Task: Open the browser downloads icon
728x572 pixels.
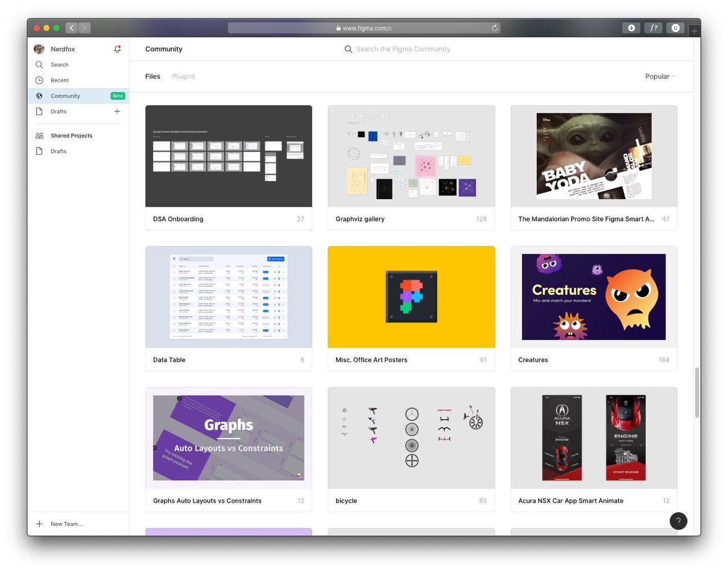Action: (631, 28)
